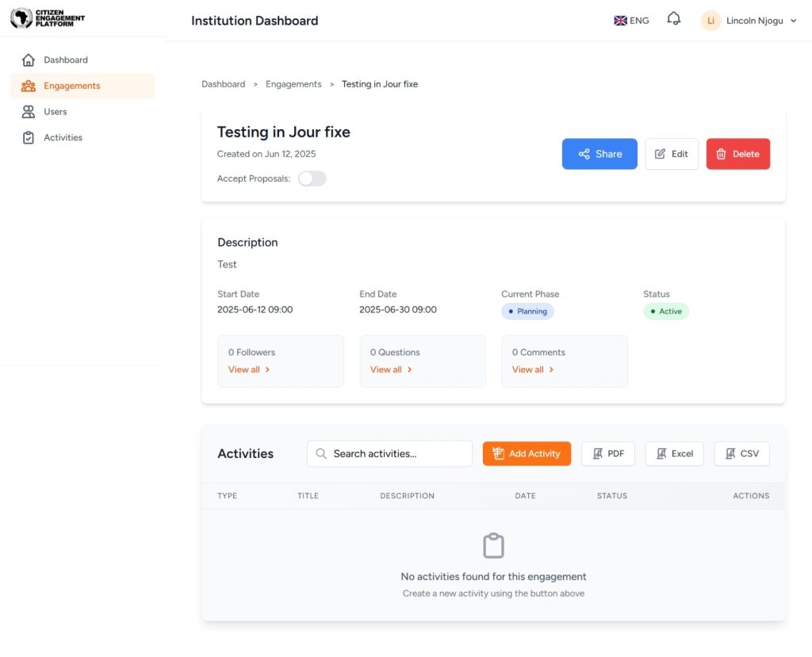Click the Dashboard home icon in sidebar

pyautogui.click(x=29, y=60)
